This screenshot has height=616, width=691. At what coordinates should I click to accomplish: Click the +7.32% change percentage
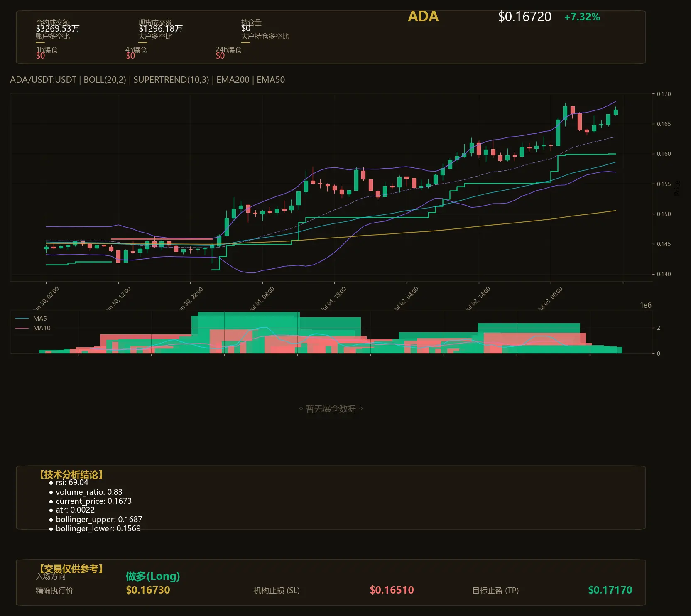point(582,17)
